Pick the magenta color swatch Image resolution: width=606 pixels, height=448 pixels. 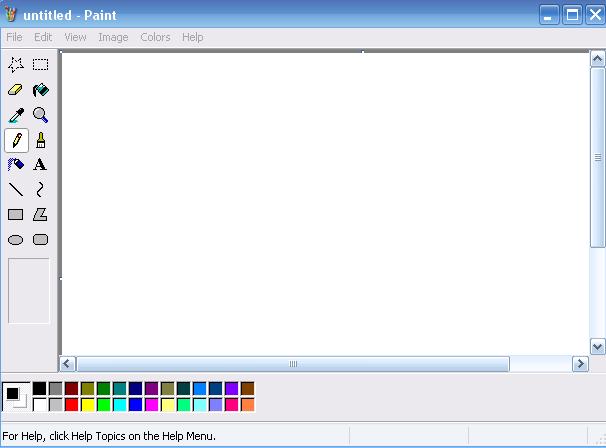pyautogui.click(x=152, y=405)
